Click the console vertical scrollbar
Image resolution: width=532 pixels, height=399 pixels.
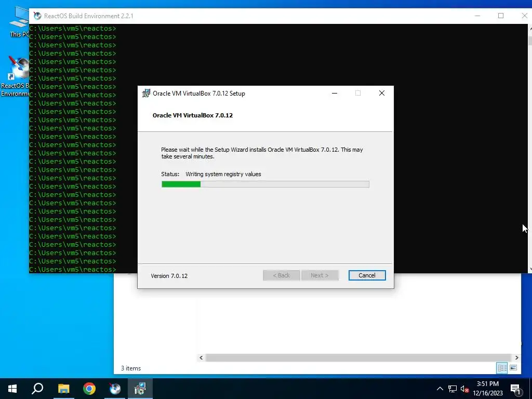[x=530, y=149]
